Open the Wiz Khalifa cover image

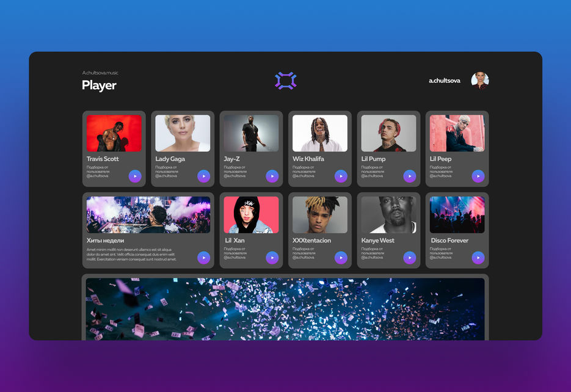click(320, 133)
